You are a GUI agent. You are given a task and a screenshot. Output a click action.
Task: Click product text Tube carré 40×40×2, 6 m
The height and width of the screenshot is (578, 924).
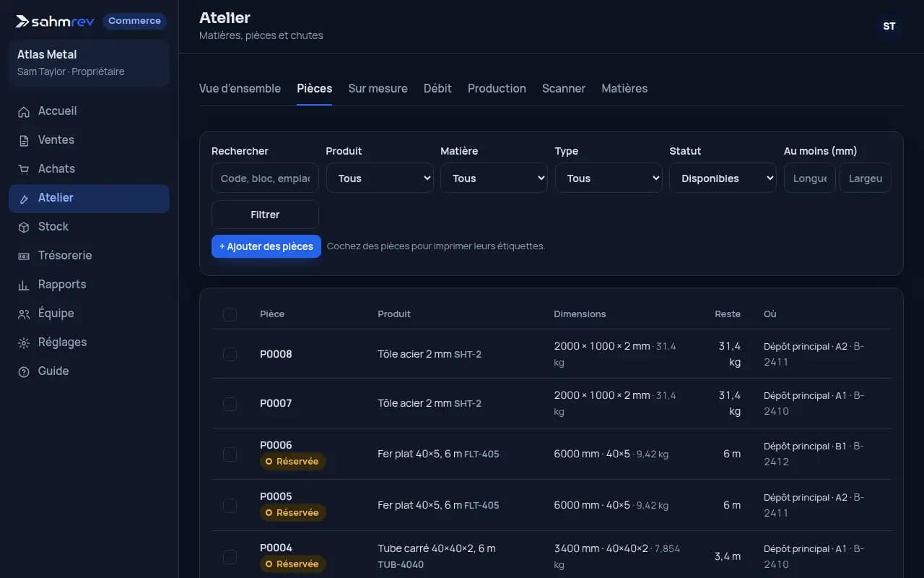[x=437, y=548]
